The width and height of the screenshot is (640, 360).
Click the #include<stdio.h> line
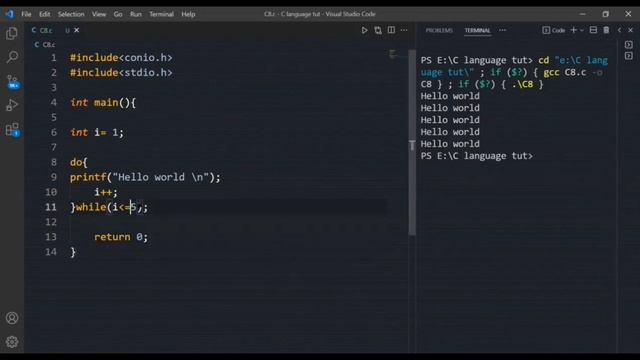pos(121,73)
